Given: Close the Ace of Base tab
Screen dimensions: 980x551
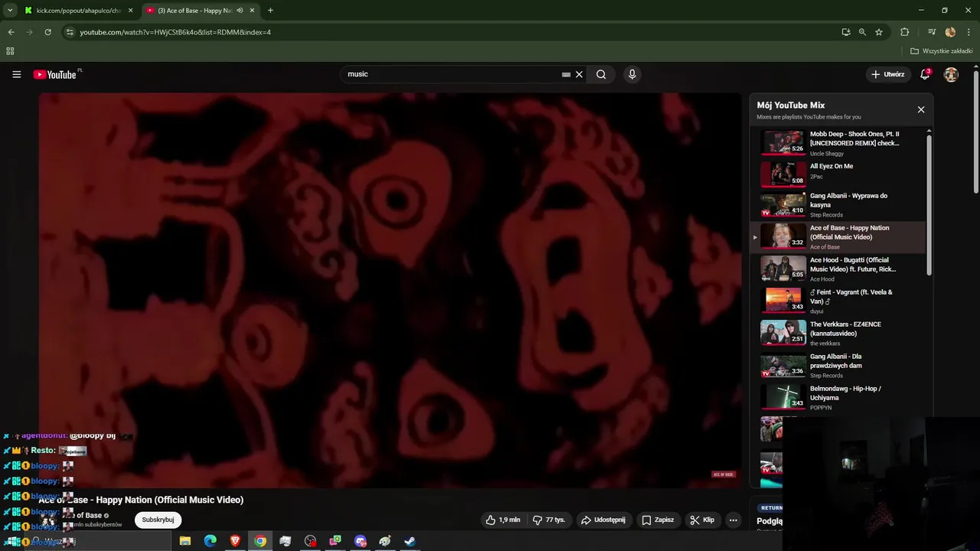Looking at the screenshot, I should [252, 11].
